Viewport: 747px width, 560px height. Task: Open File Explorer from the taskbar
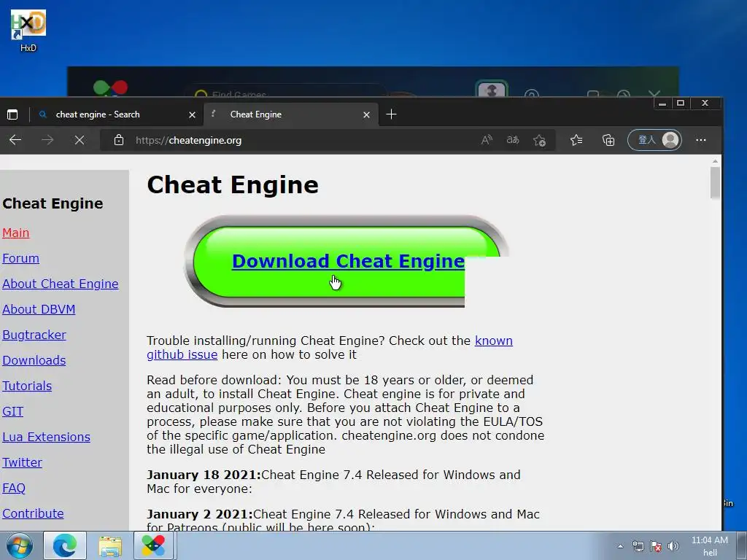pos(110,545)
